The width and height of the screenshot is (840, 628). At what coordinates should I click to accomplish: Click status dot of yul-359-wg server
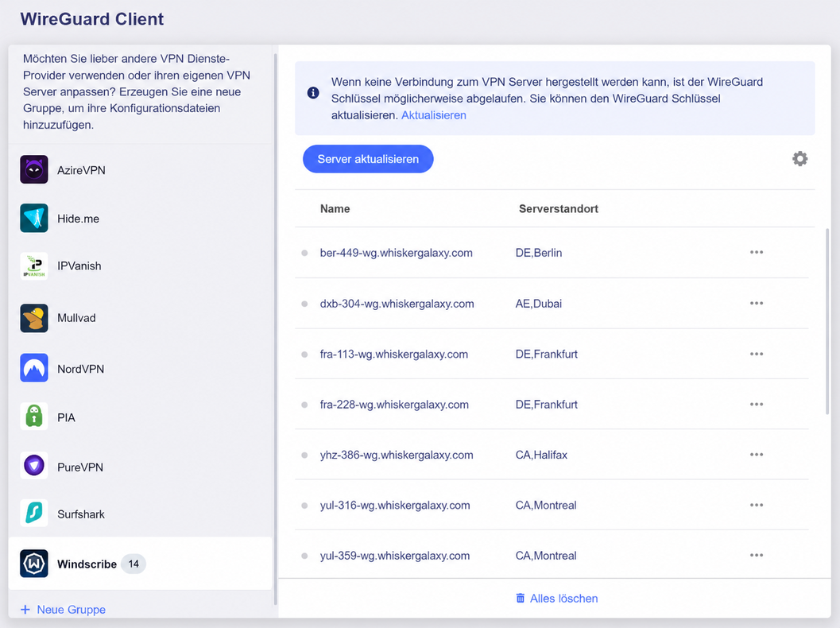coord(304,556)
